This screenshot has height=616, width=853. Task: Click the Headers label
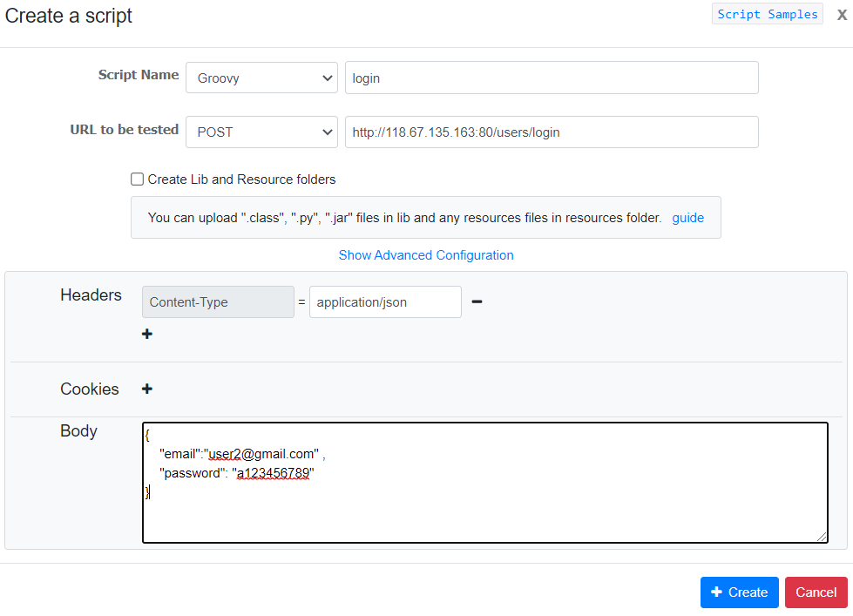coord(91,295)
